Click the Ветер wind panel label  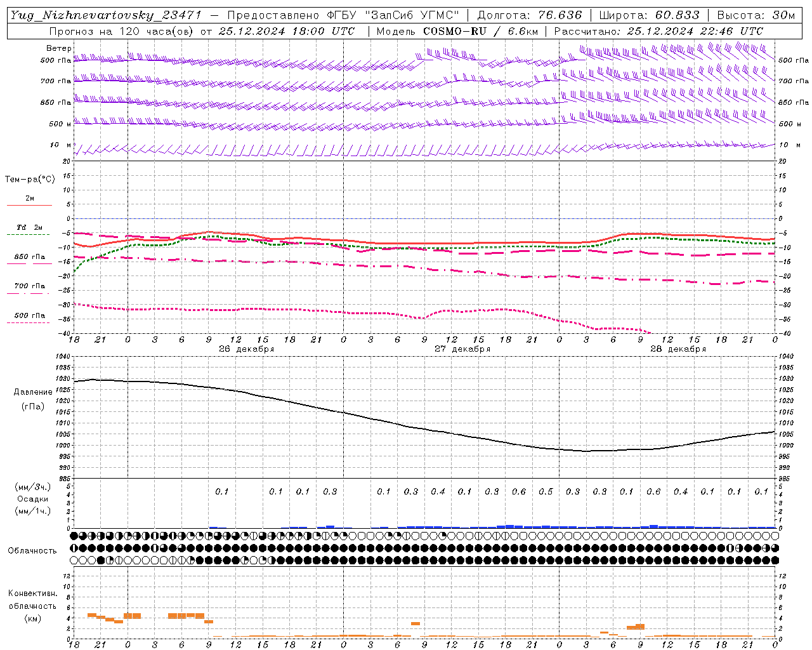[x=59, y=48]
